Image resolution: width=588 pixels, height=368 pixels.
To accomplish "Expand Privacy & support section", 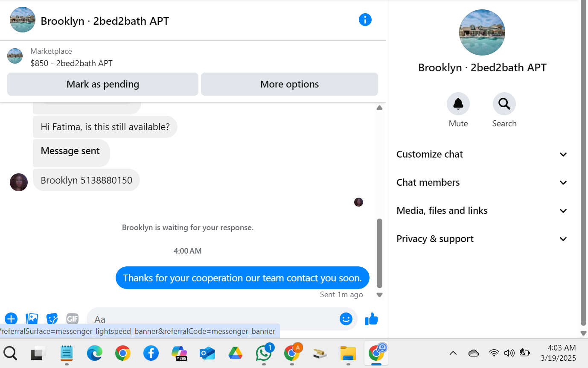I will pos(483,239).
